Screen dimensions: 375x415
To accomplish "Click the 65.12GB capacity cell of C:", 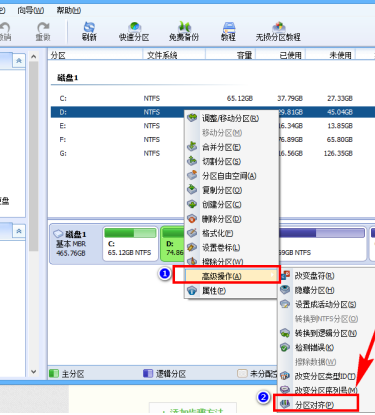I will (240, 98).
